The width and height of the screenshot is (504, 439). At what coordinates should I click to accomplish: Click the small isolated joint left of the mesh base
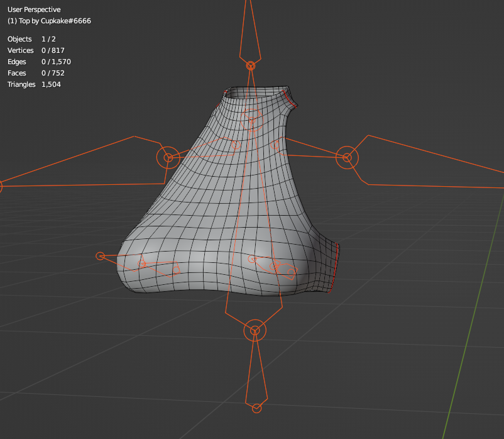[100, 256]
